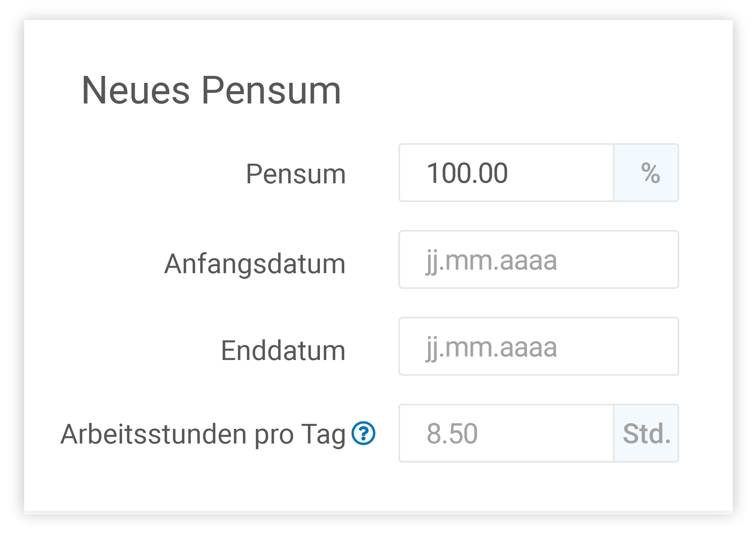Image resolution: width=756 pixels, height=538 pixels.
Task: Click the percent sign next to 100.00
Action: tap(650, 173)
